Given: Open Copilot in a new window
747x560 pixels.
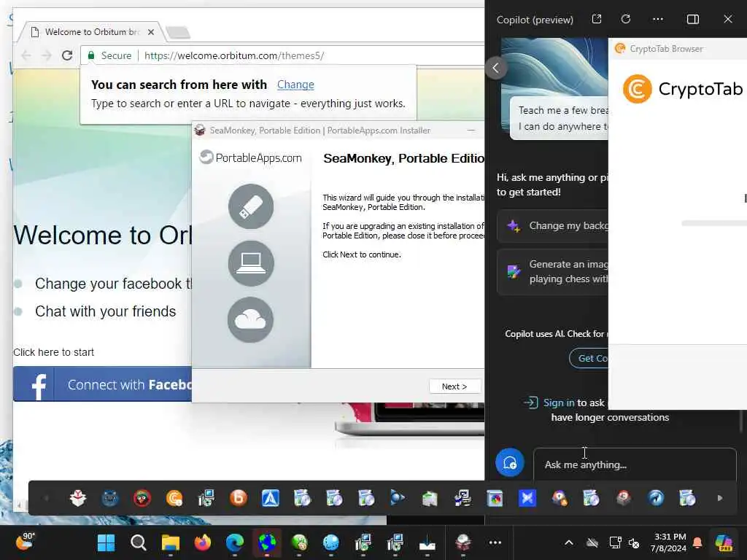Looking at the screenshot, I should [597, 19].
